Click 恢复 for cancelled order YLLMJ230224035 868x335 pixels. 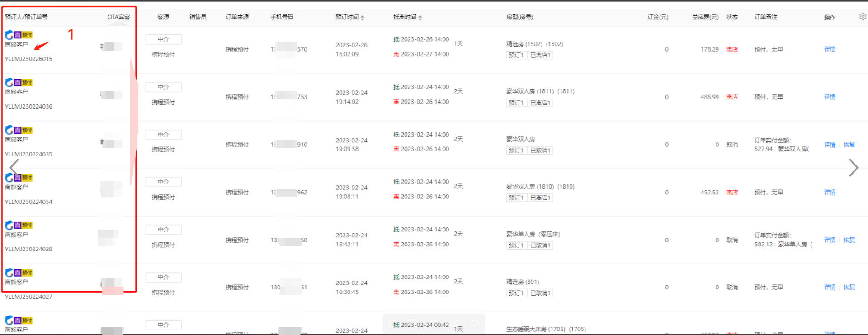click(849, 145)
